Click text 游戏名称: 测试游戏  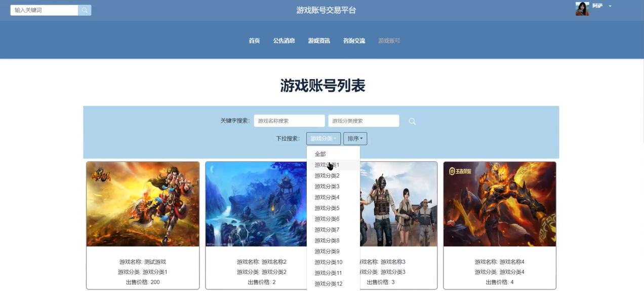click(143, 262)
